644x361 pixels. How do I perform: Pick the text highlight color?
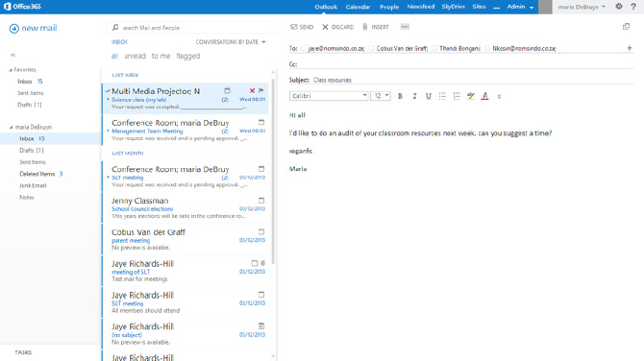[471, 96]
